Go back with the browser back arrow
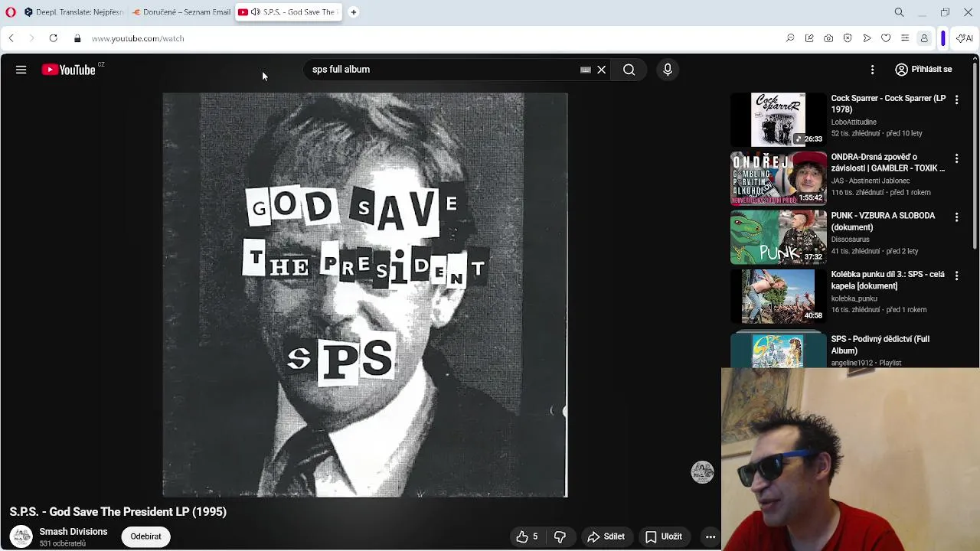Image resolution: width=980 pixels, height=551 pixels. (11, 38)
